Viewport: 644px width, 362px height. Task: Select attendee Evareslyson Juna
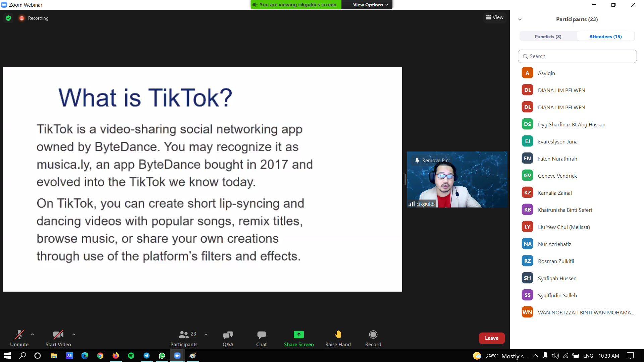(577, 141)
